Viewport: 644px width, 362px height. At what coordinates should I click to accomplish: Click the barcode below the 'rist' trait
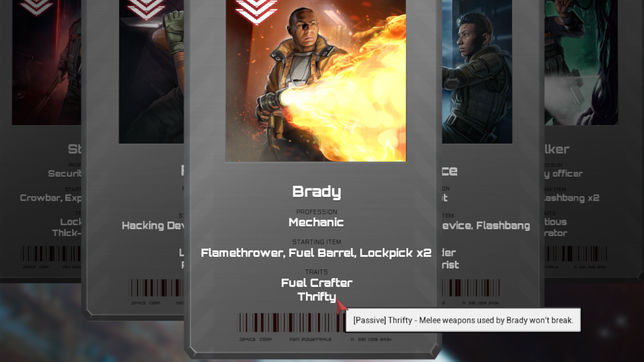(471, 288)
